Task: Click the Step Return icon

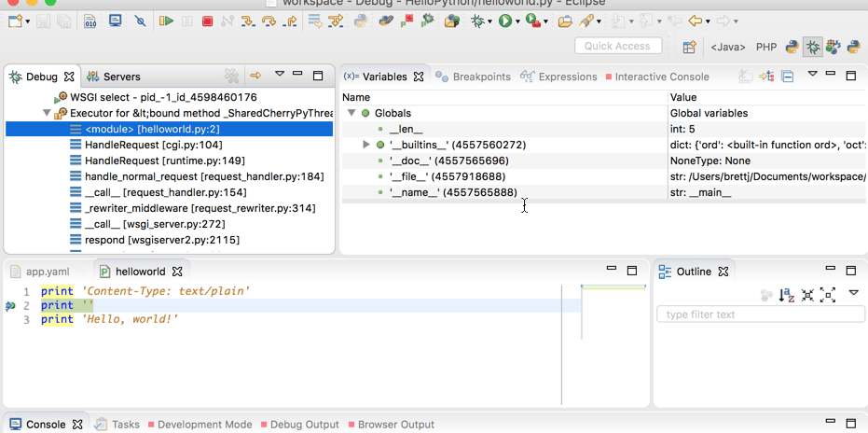Action: point(288,21)
